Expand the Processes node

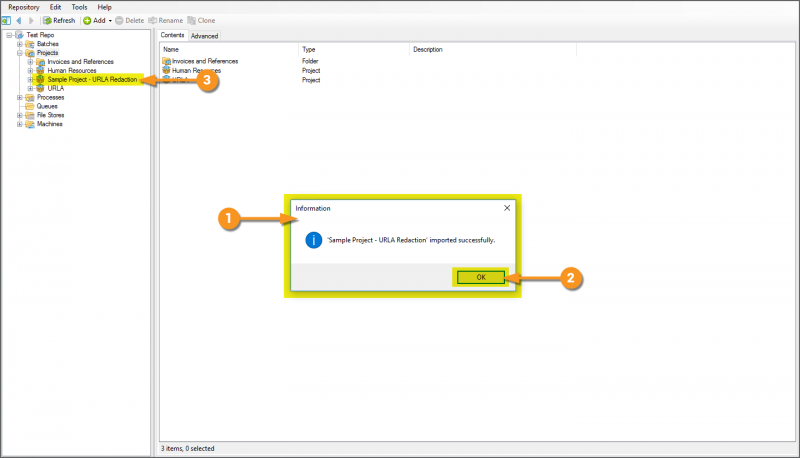click(20, 98)
